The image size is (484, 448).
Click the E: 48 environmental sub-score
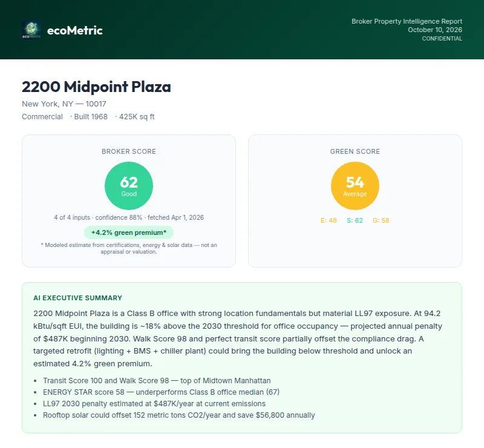click(329, 220)
